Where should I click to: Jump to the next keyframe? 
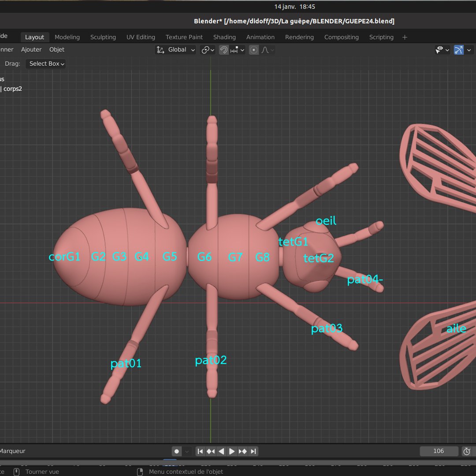click(x=242, y=451)
